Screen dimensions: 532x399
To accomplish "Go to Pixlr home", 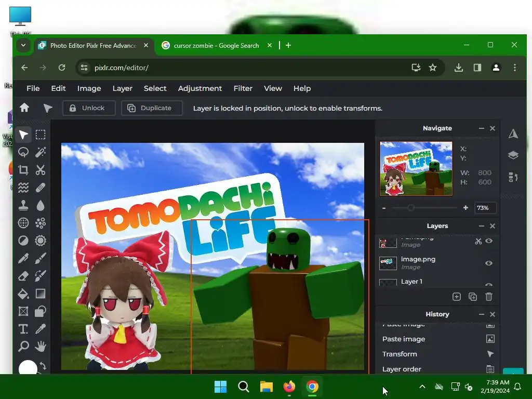I will pyautogui.click(x=24, y=108).
